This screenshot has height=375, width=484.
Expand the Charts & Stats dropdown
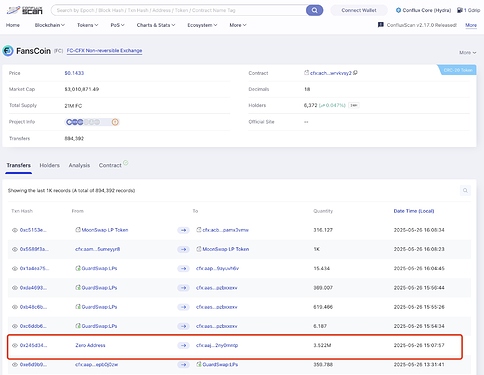[156, 25]
